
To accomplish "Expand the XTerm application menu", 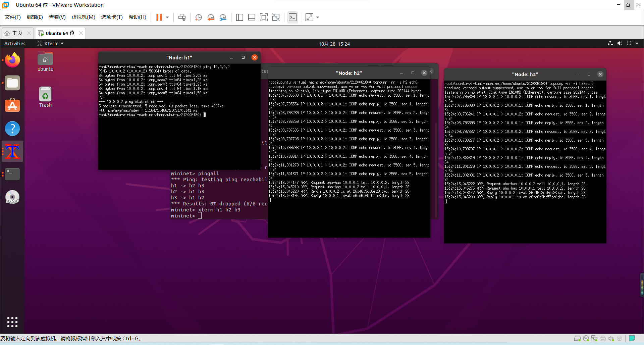I will tap(51, 44).
